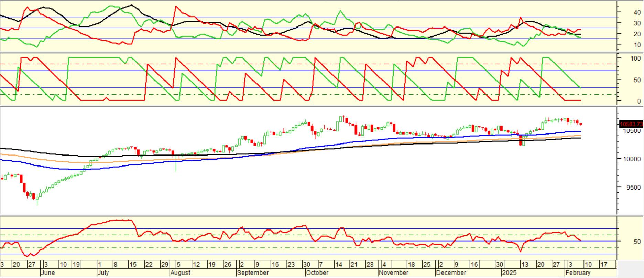This screenshot has width=644, height=278.
Task: Click the 40 value on top indicator axis
Action: pos(637,12)
